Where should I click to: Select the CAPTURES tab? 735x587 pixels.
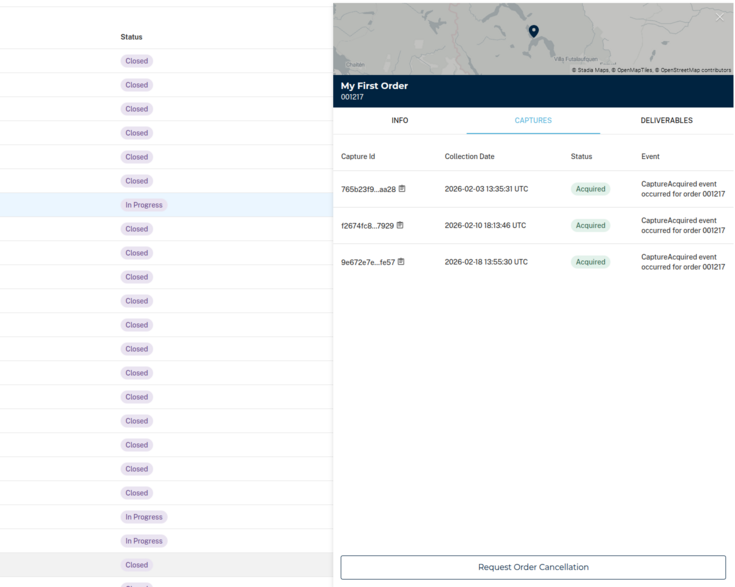(533, 120)
